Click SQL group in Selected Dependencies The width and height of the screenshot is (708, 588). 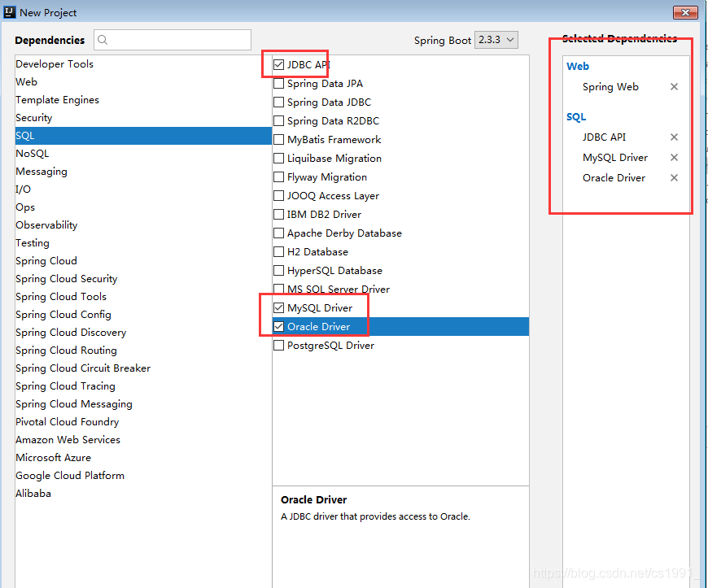click(x=576, y=117)
